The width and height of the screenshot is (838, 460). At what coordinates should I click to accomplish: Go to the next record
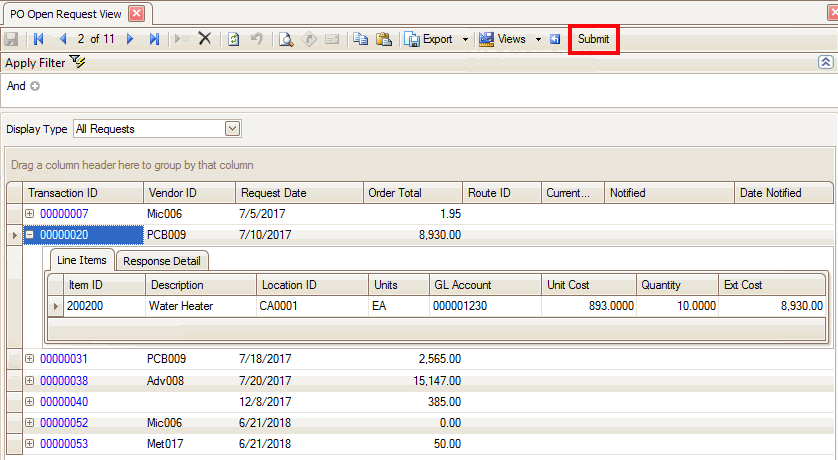130,39
